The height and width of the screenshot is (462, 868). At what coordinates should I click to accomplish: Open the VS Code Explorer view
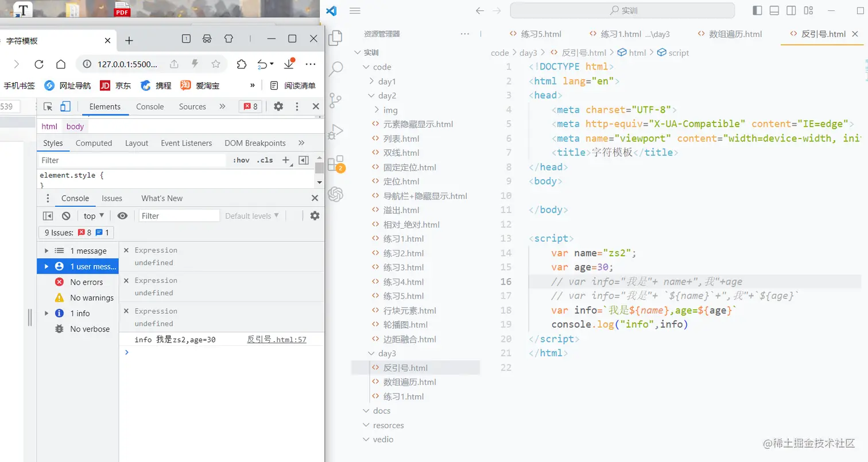click(335, 38)
